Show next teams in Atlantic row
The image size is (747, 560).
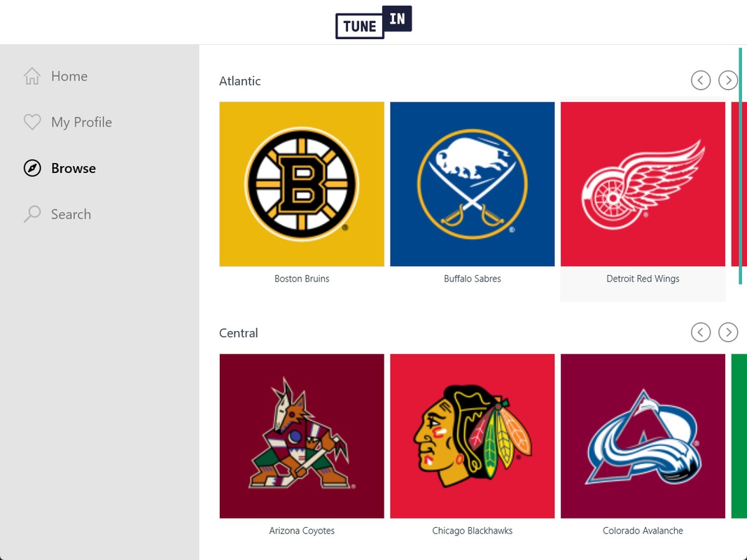click(x=728, y=80)
